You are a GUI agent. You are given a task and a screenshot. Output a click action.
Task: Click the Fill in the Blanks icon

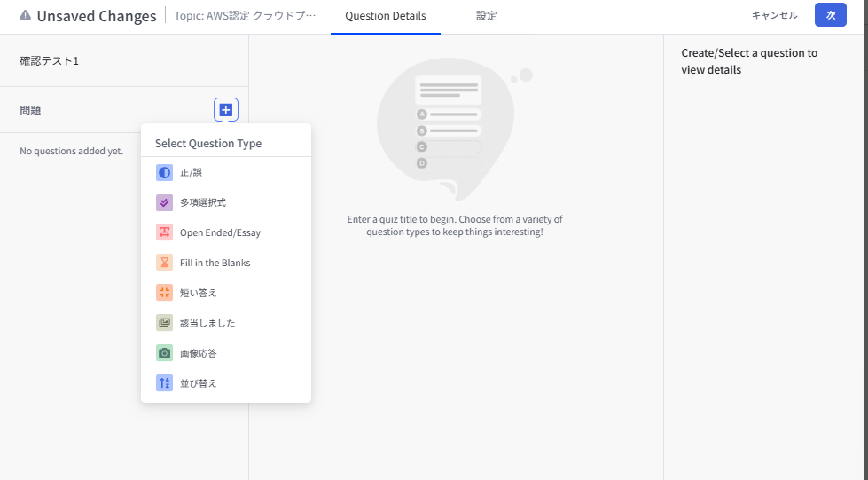click(164, 263)
